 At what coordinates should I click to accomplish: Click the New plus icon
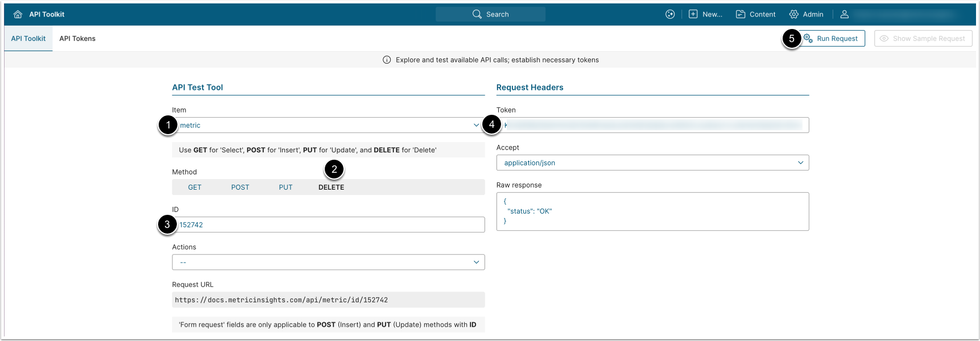click(693, 14)
